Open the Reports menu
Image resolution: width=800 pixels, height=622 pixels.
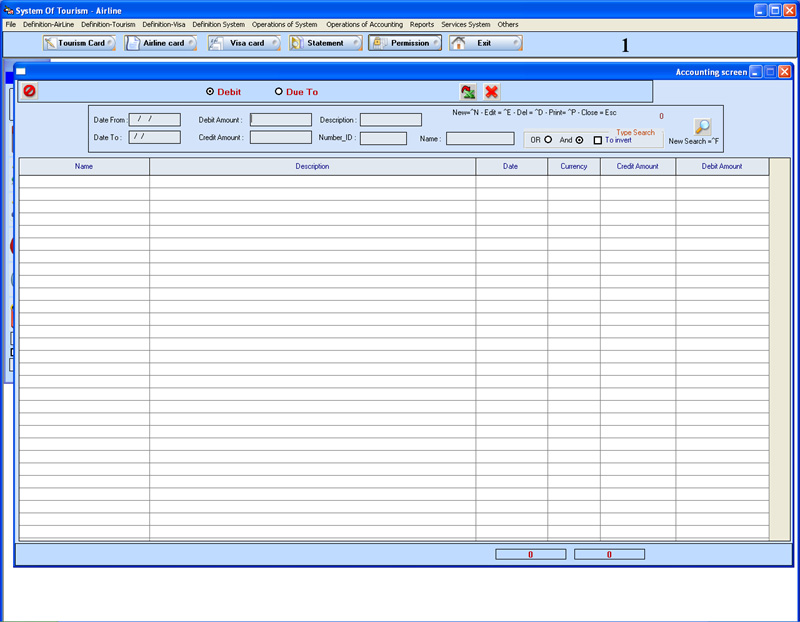click(422, 24)
